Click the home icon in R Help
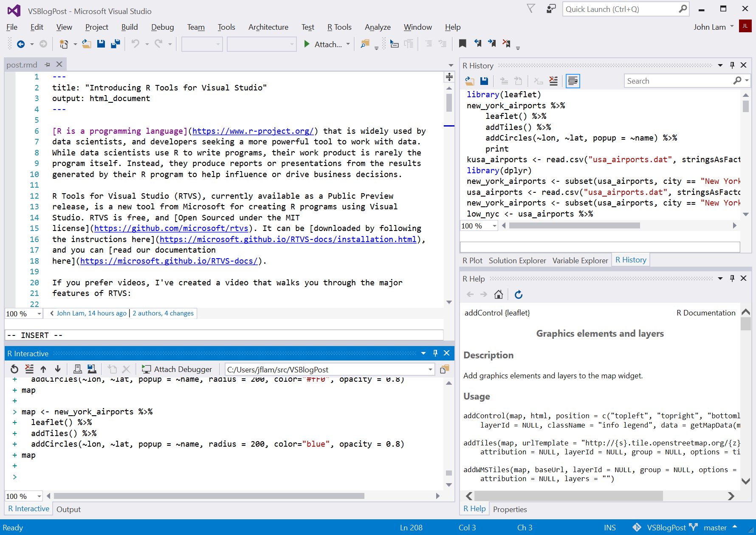Image resolution: width=756 pixels, height=535 pixels. point(499,294)
